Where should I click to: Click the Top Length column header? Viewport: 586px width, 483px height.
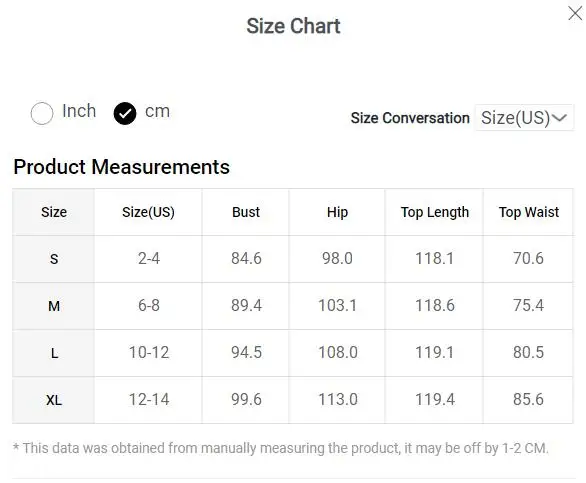click(435, 212)
